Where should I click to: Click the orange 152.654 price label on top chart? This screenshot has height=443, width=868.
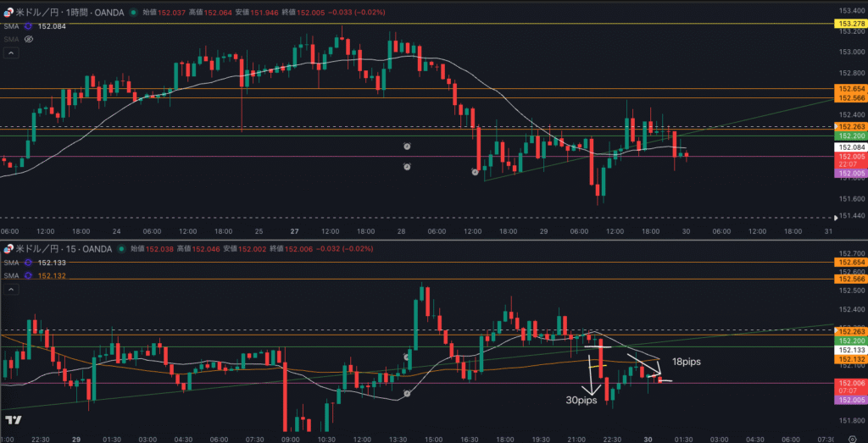pos(850,89)
